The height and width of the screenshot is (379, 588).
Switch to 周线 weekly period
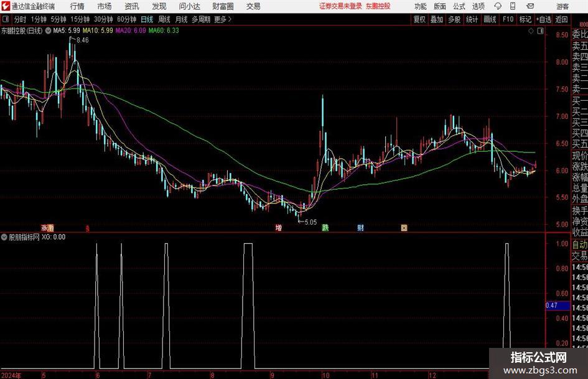(x=164, y=19)
